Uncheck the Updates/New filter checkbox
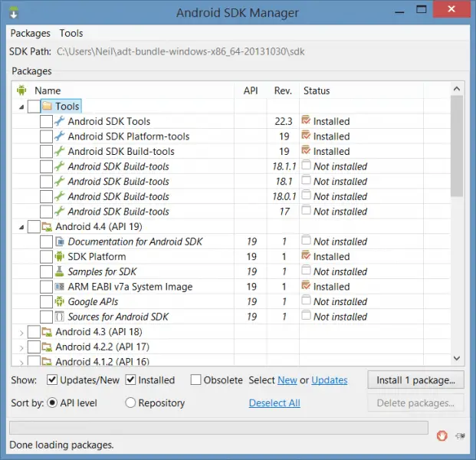Image resolution: width=476 pixels, height=460 pixels. tap(52, 380)
